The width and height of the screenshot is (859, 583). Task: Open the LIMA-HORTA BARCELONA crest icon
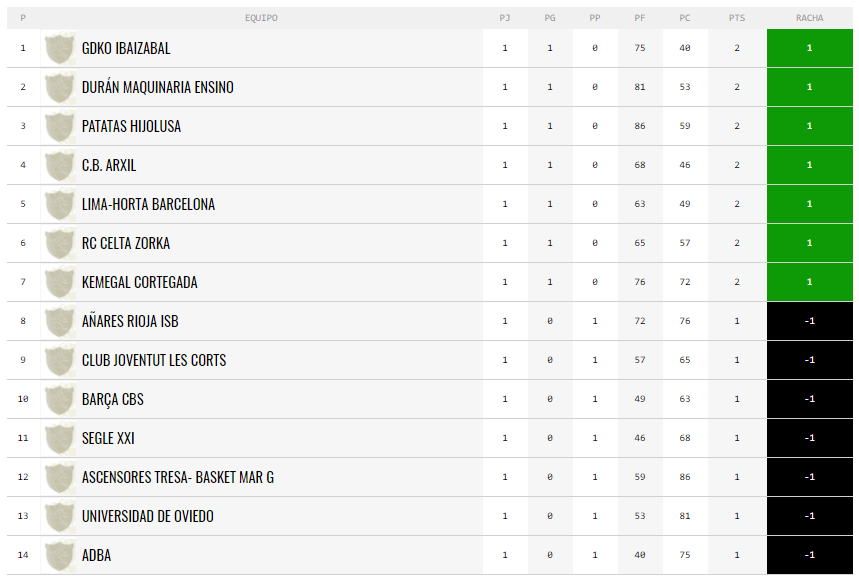(59, 204)
